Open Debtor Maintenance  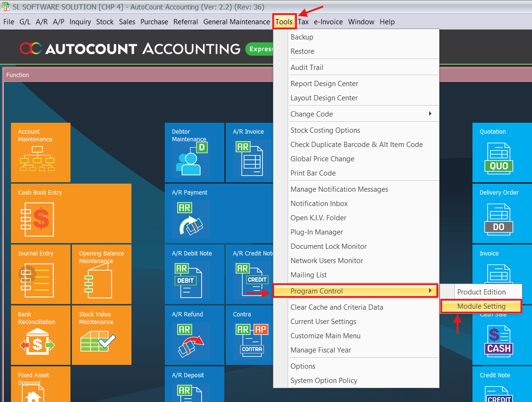[x=194, y=152]
